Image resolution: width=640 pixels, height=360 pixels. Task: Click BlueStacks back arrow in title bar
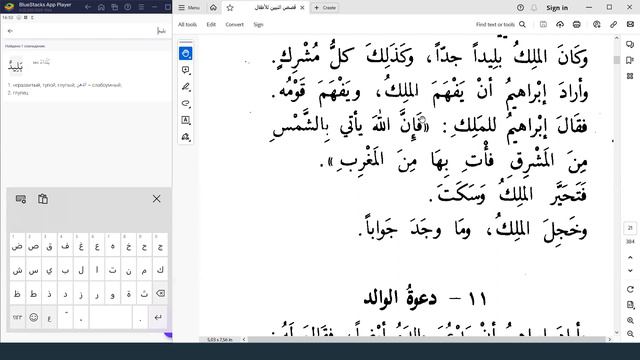point(87,7)
